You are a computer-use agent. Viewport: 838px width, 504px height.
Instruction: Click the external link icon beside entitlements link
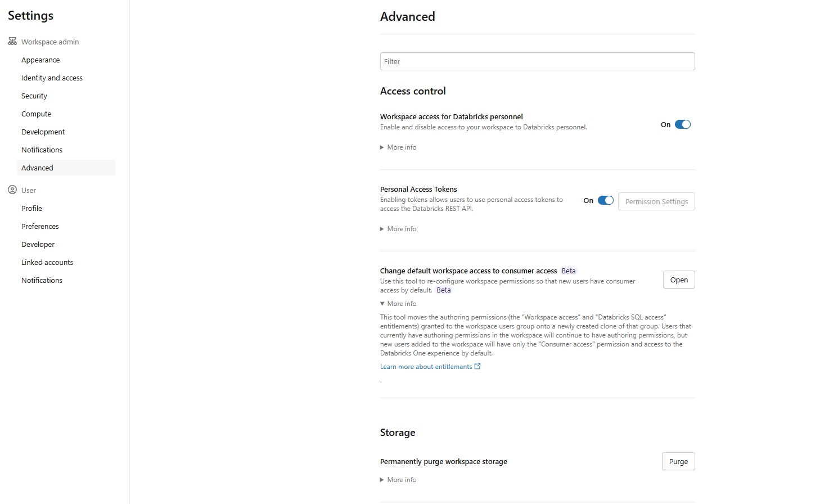point(477,366)
